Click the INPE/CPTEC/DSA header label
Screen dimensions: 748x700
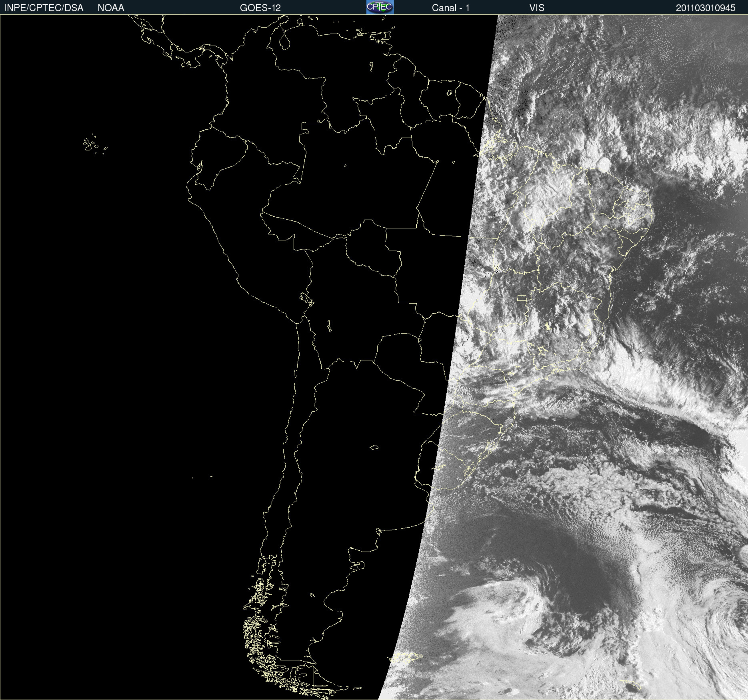44,8
